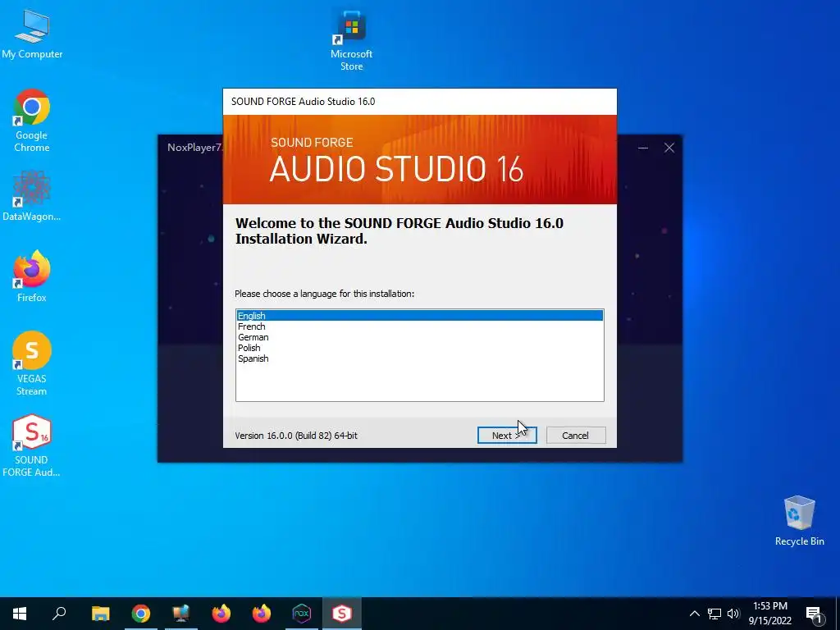Open VEGAS Stream desktop shortcut
Image resolution: width=840 pixels, height=630 pixels.
[x=32, y=363]
